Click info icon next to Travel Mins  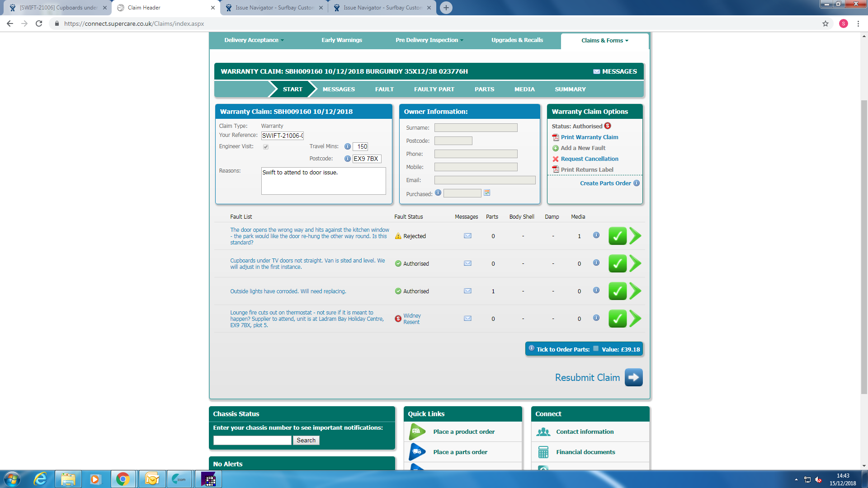tap(347, 146)
